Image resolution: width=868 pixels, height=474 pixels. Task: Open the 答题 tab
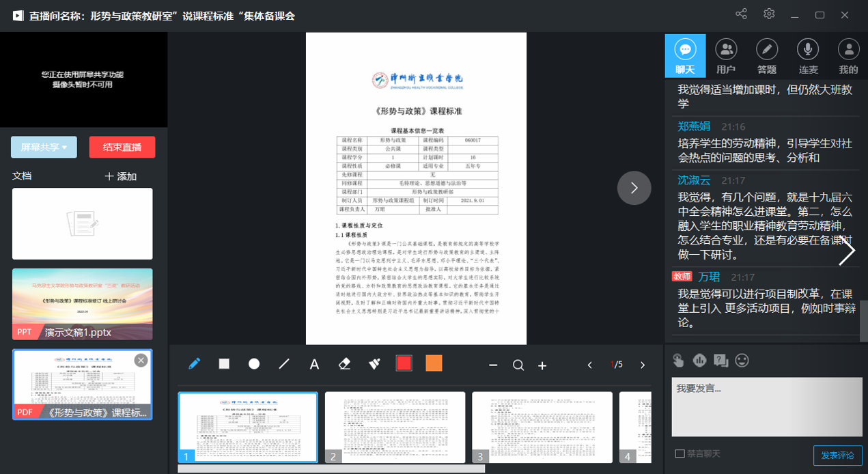pos(767,56)
